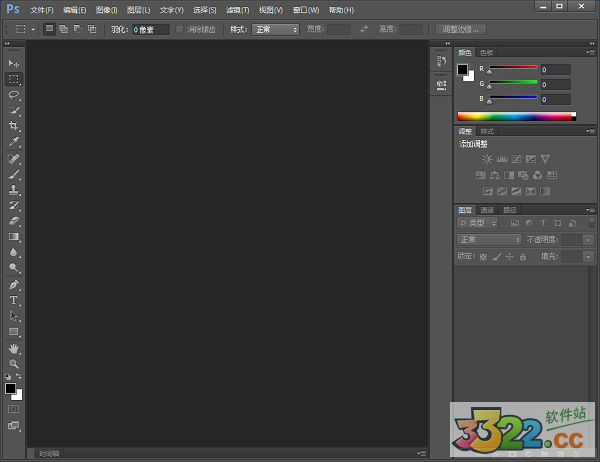The width and height of the screenshot is (600, 462).
Task: Select the Zoom tool in toolbar
Action: tap(14, 363)
